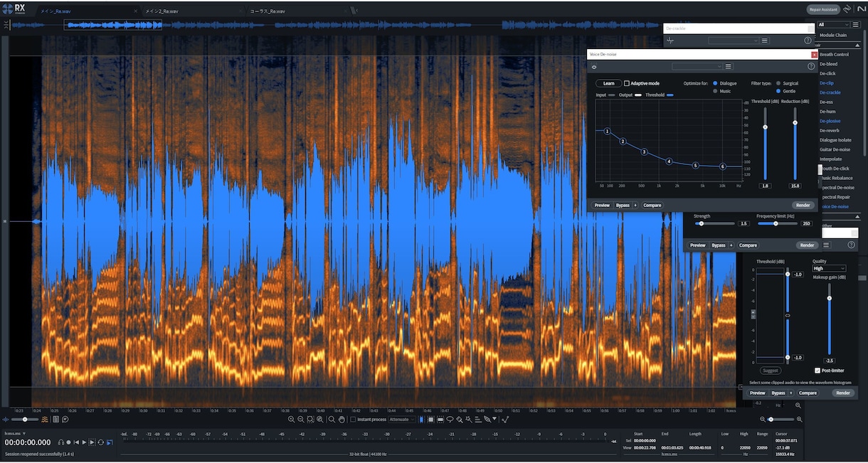The height and width of the screenshot is (463, 868).
Task: Open the Quality High dropdown
Action: [x=829, y=268]
